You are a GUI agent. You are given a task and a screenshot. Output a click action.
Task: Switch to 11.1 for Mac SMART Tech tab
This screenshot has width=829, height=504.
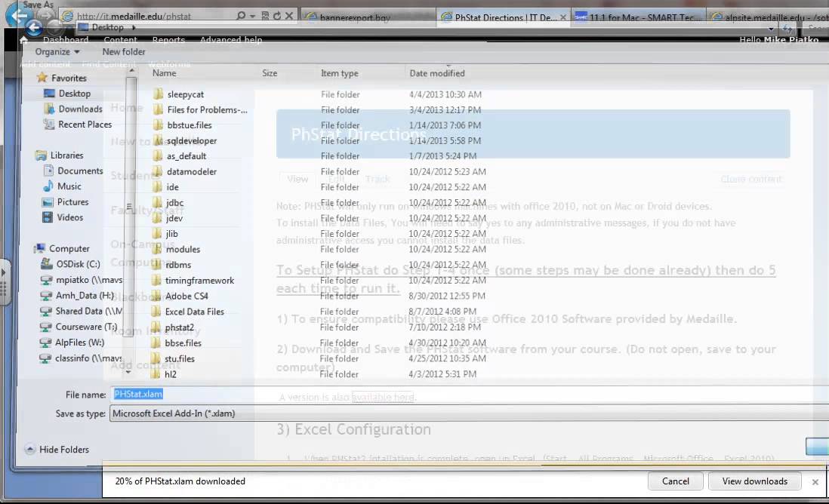(x=639, y=17)
